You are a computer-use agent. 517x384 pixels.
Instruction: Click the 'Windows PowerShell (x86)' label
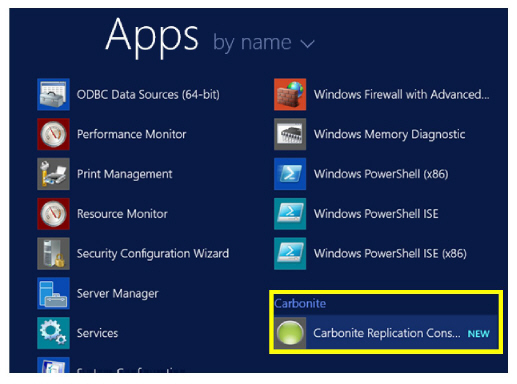coord(381,174)
